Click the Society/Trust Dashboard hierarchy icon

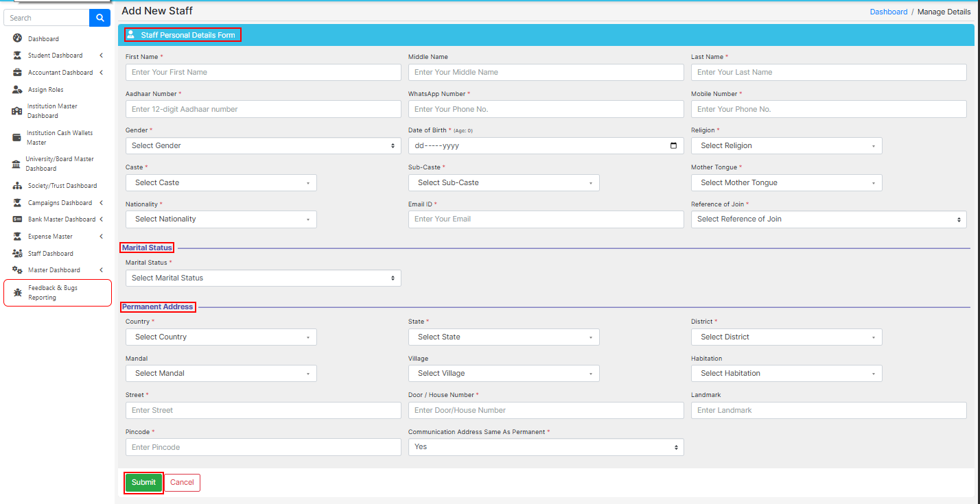coord(17,186)
